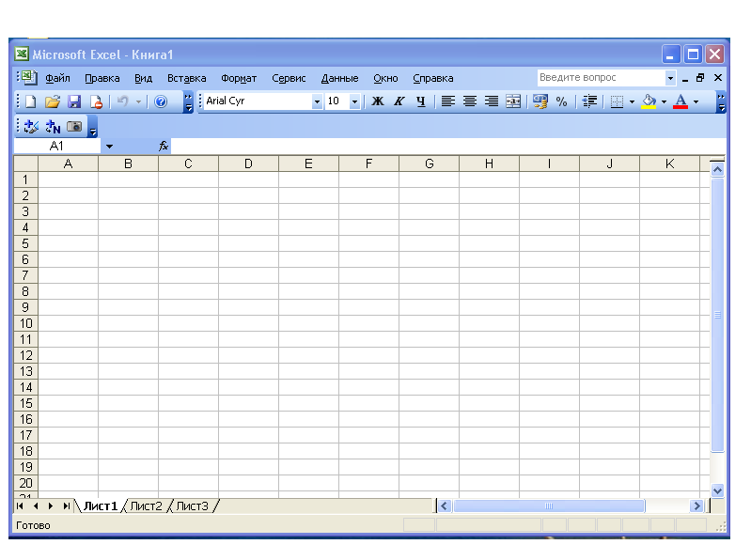Click the Excel logo in title bar
The width and height of the screenshot is (751, 560).
point(22,54)
